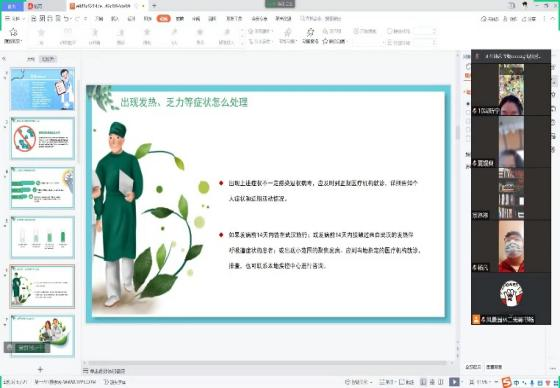The image size is (560, 388).
Task: Expand the File menu dropdown arrow
Action: point(23,19)
